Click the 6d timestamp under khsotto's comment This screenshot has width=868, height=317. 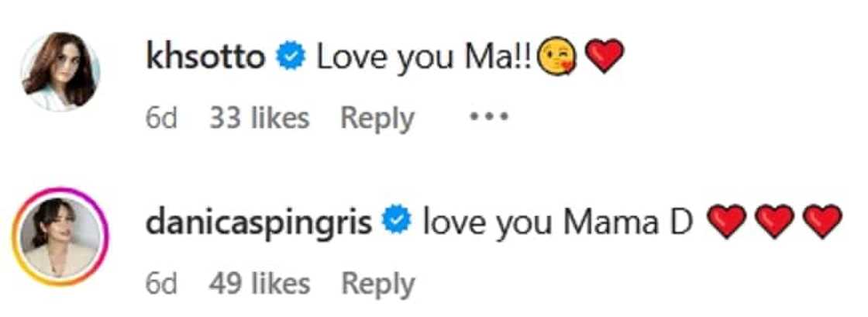click(161, 119)
